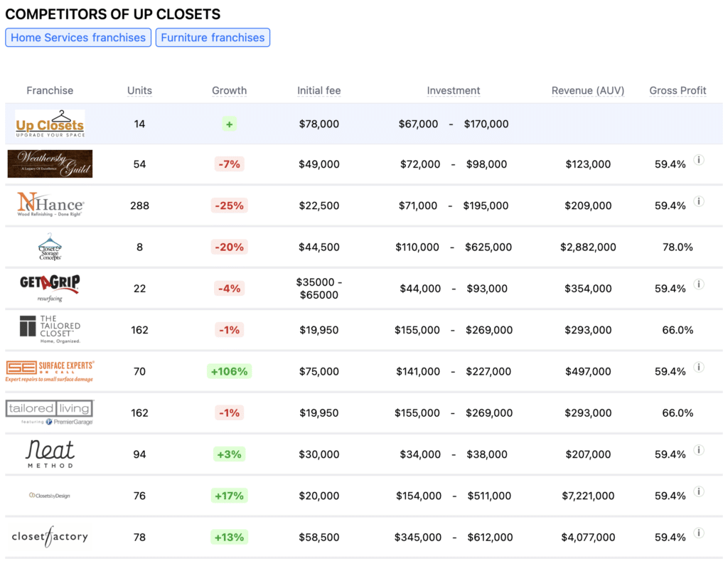This screenshot has height=566, width=728.
Task: Click the -1% growth badge for The Tailored Closet
Action: 230,330
